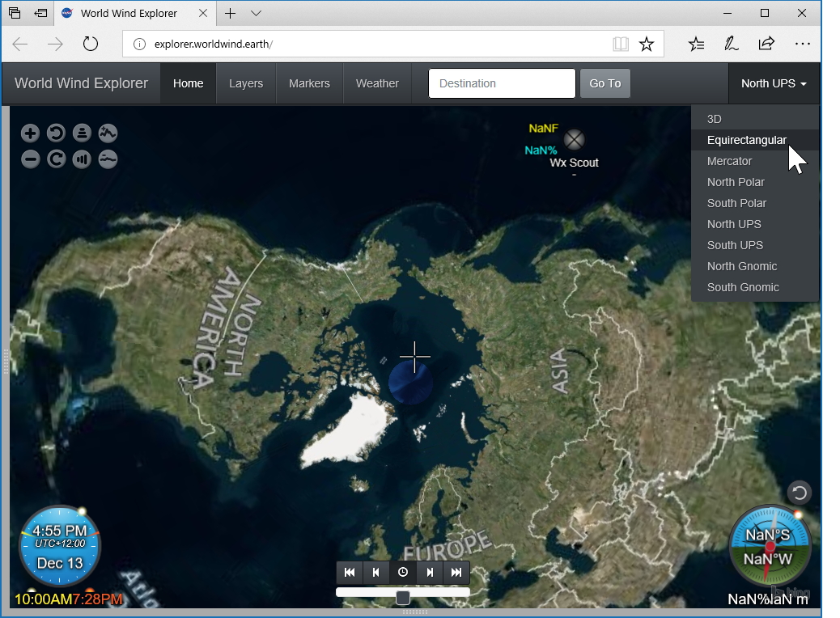Rotate the map clockwise
The height and width of the screenshot is (618, 840).
tap(57, 159)
